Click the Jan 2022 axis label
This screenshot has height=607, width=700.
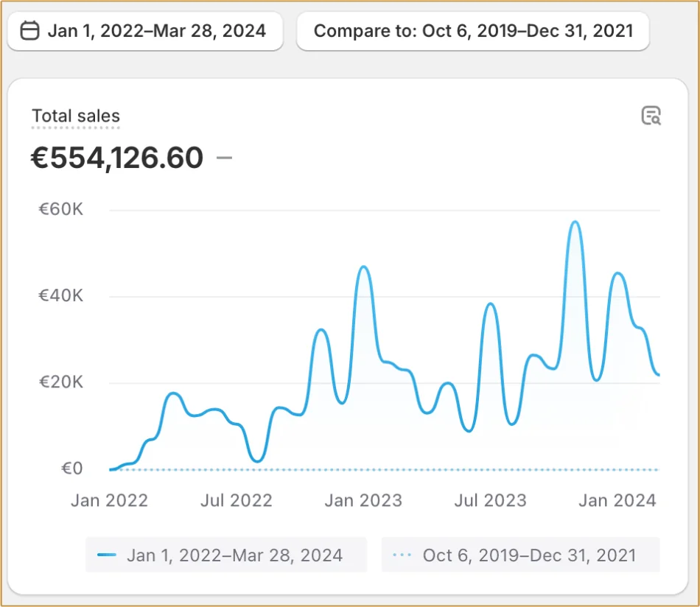109,500
